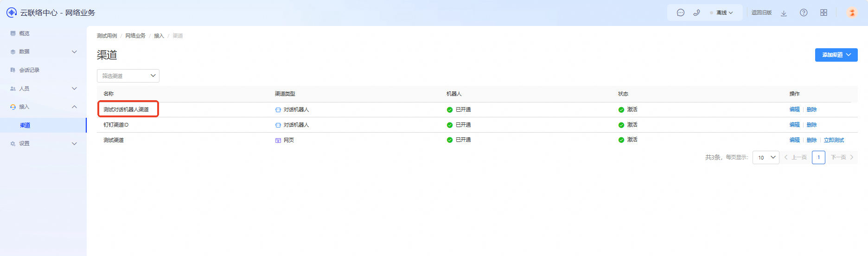Click 测试用例 in the breadcrumb

[107, 36]
